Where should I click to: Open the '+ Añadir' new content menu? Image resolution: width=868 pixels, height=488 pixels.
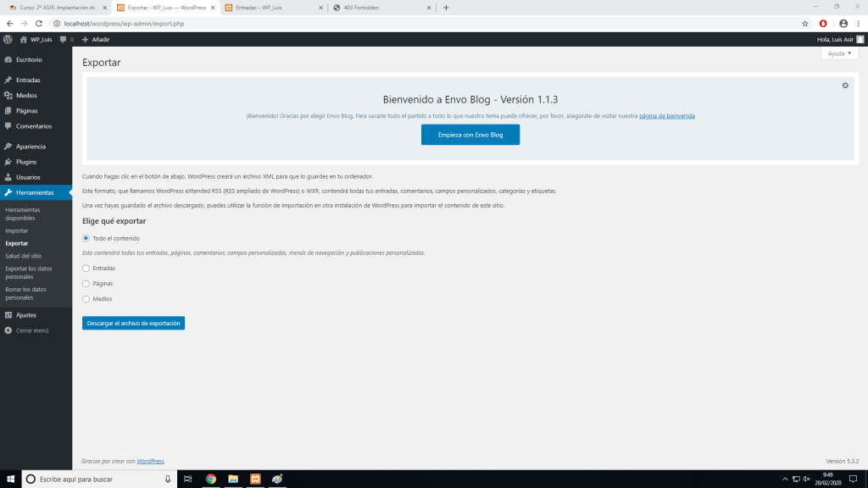tap(96, 39)
